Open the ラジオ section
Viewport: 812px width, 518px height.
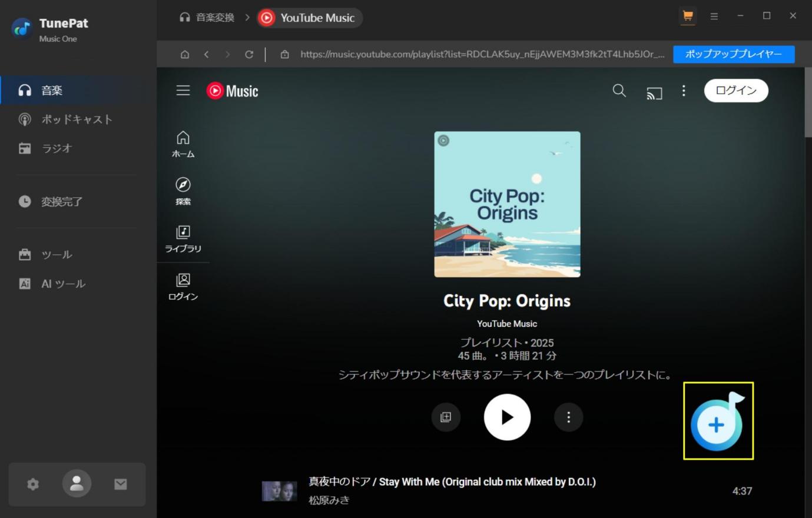(x=78, y=148)
